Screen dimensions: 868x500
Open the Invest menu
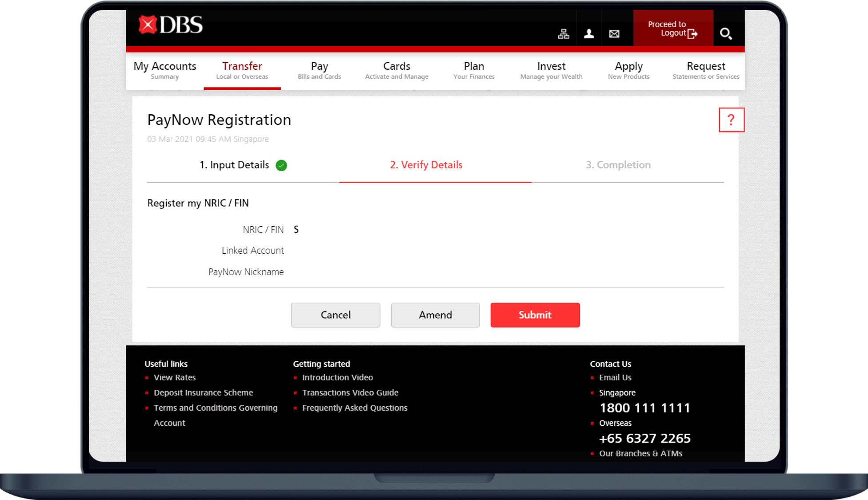tap(551, 71)
